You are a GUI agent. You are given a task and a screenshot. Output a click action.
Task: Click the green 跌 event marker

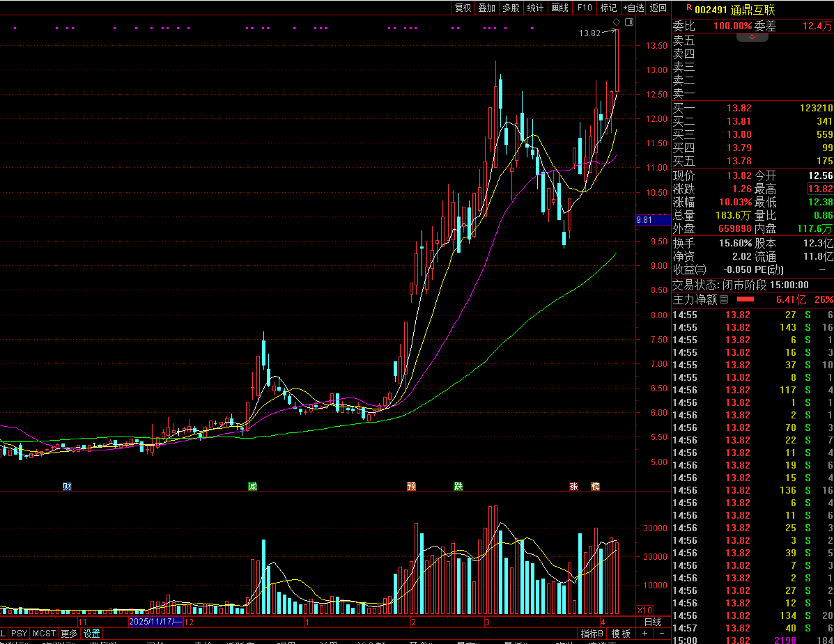(x=458, y=486)
